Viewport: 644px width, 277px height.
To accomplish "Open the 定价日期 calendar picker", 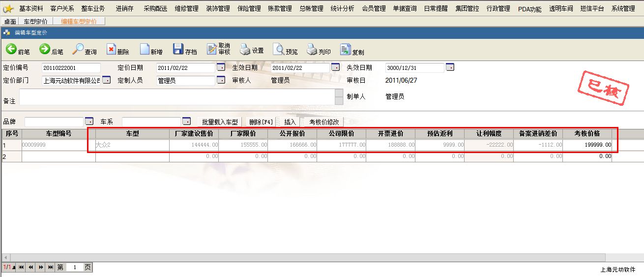I will 221,67.
